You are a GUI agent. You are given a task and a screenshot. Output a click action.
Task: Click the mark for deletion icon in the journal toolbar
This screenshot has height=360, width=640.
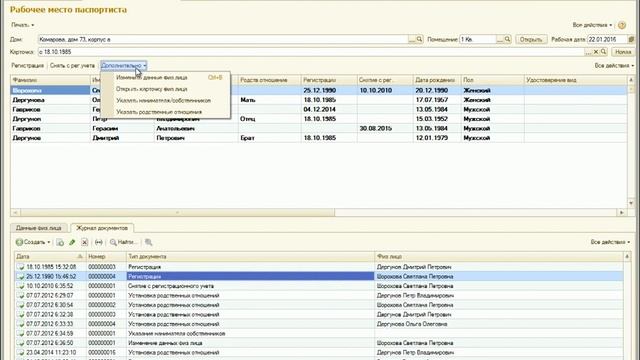(84, 242)
